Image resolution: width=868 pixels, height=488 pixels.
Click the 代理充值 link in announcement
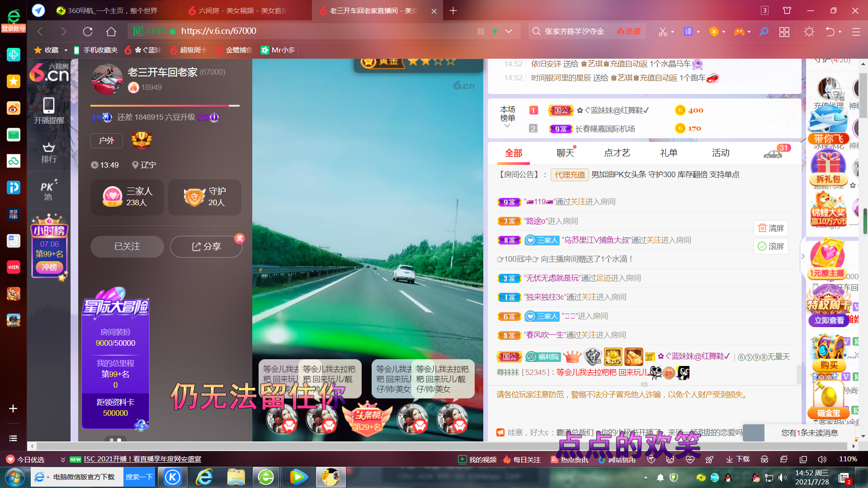[570, 175]
